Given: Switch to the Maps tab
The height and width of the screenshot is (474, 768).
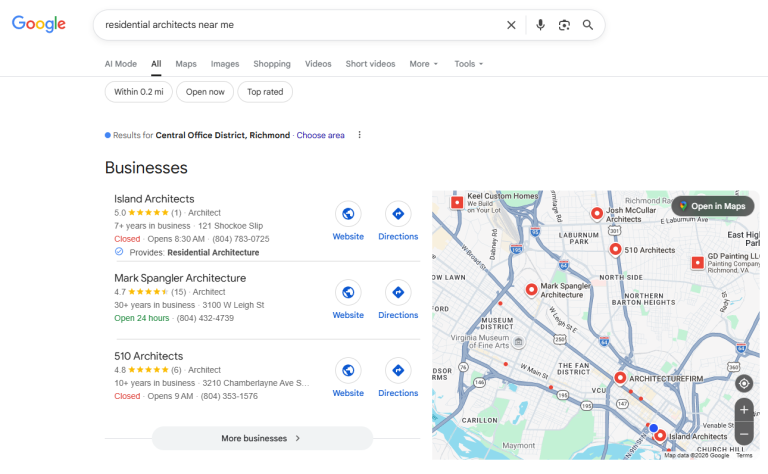Looking at the screenshot, I should tap(186, 64).
